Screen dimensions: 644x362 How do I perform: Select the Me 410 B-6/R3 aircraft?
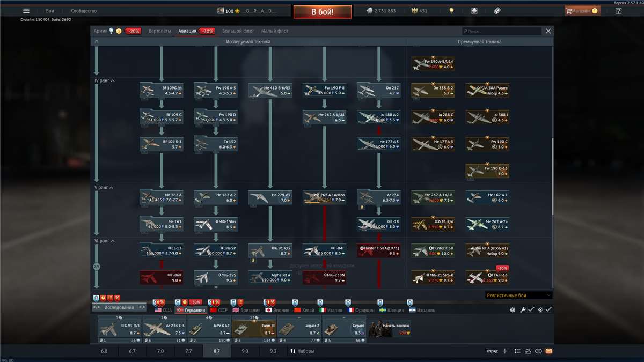[x=270, y=90]
